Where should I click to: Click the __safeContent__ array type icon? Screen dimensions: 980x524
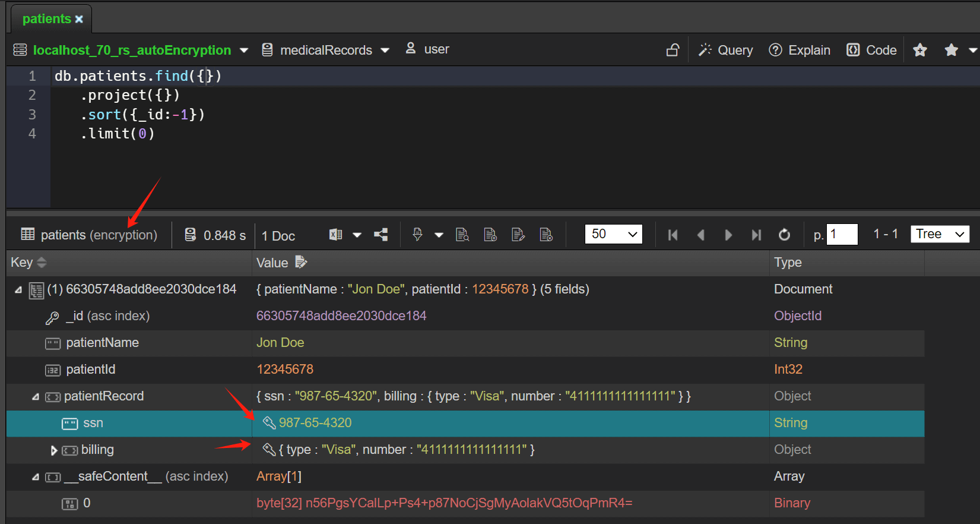click(x=53, y=477)
